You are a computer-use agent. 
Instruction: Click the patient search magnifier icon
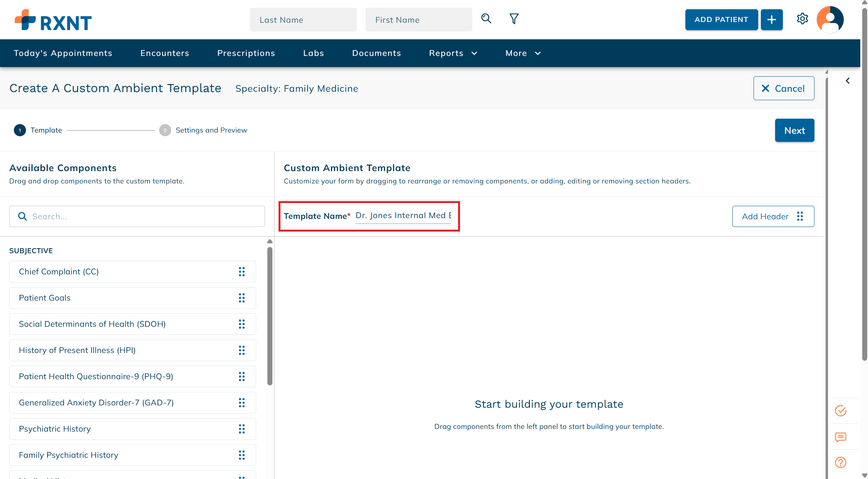(486, 18)
